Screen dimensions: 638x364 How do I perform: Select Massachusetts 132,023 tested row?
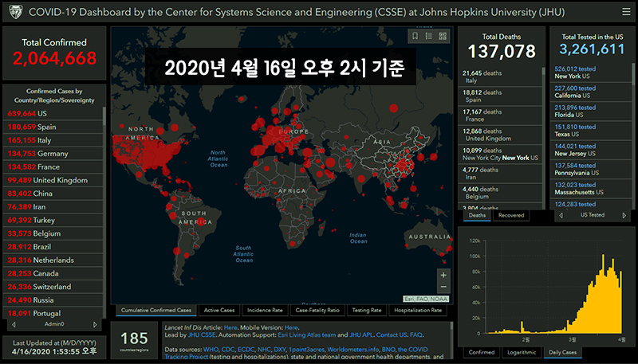coord(591,189)
